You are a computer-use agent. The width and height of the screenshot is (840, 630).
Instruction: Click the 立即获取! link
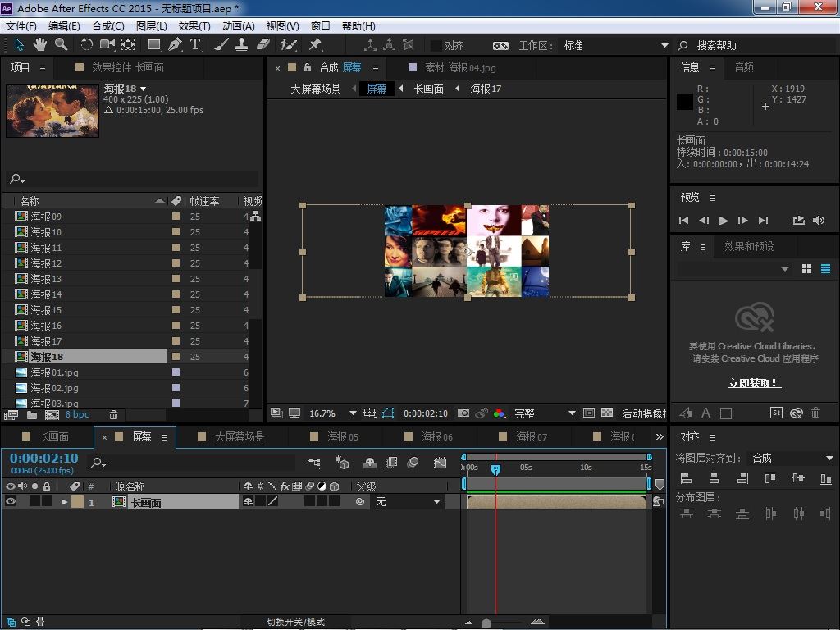[x=755, y=383]
